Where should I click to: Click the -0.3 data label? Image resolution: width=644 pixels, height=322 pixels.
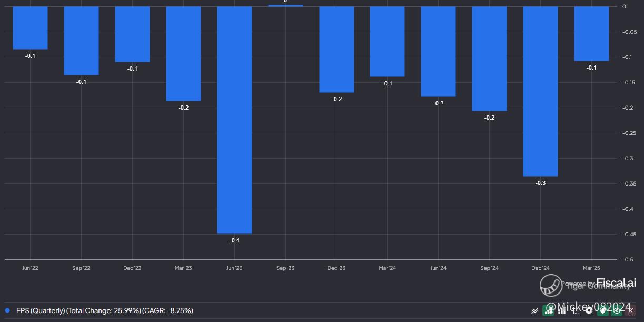tap(540, 183)
